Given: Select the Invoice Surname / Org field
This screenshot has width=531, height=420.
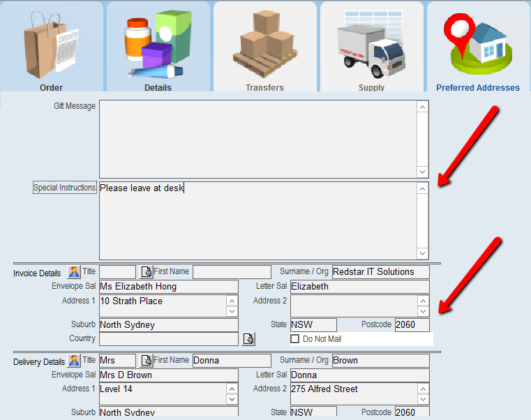Looking at the screenshot, I should [x=380, y=272].
